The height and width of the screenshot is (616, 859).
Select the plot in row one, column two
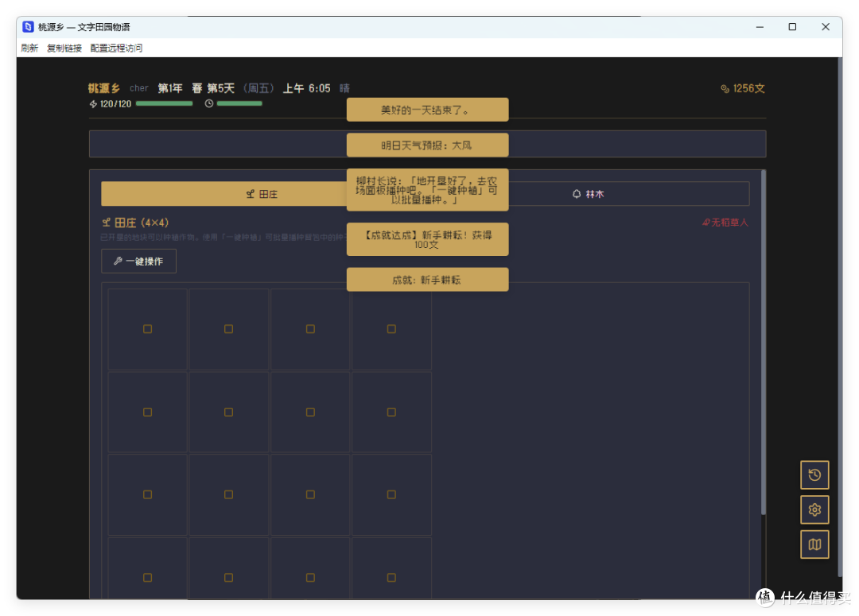click(228, 329)
